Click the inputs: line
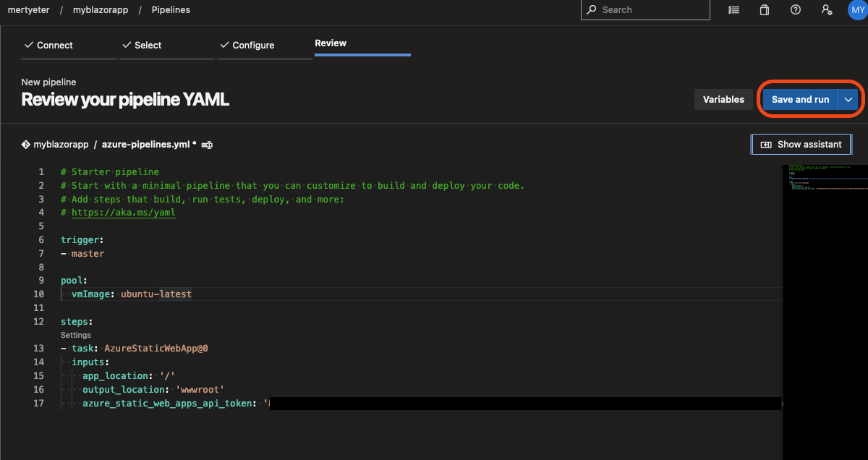The height and width of the screenshot is (460, 868). pyautogui.click(x=90, y=362)
